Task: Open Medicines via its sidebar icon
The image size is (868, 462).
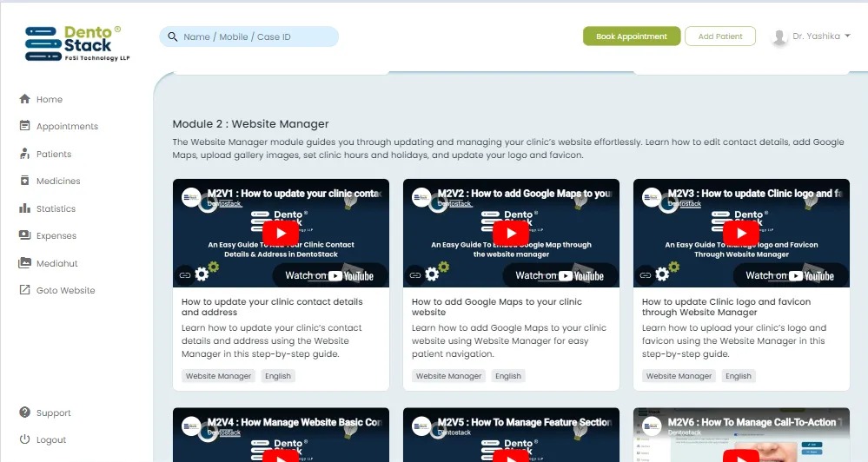Action: (x=24, y=181)
